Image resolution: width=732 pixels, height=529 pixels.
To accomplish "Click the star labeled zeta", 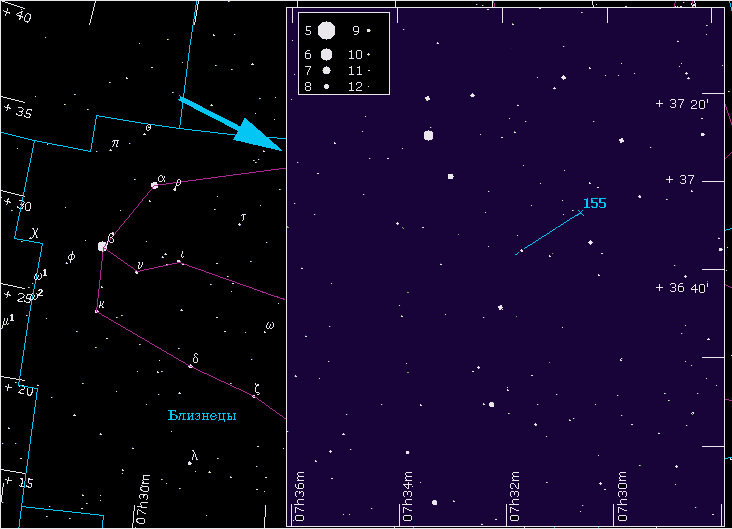I will tap(254, 395).
